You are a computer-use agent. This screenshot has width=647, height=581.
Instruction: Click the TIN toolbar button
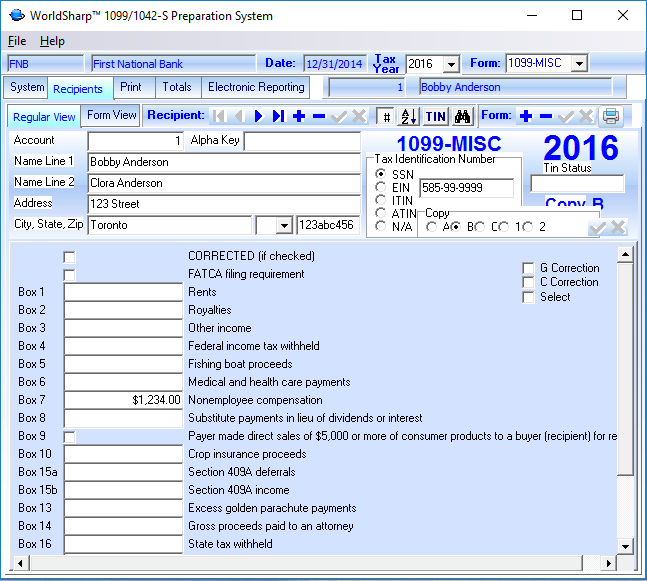tap(436, 116)
